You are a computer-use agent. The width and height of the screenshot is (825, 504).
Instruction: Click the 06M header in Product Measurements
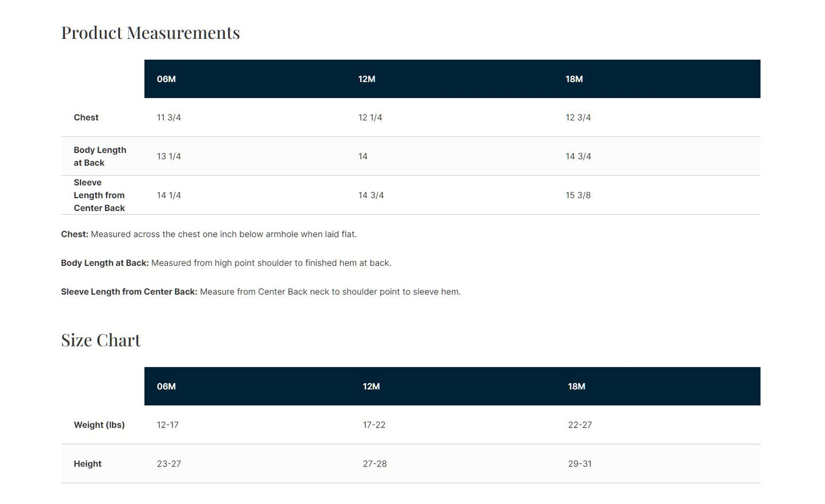point(166,79)
